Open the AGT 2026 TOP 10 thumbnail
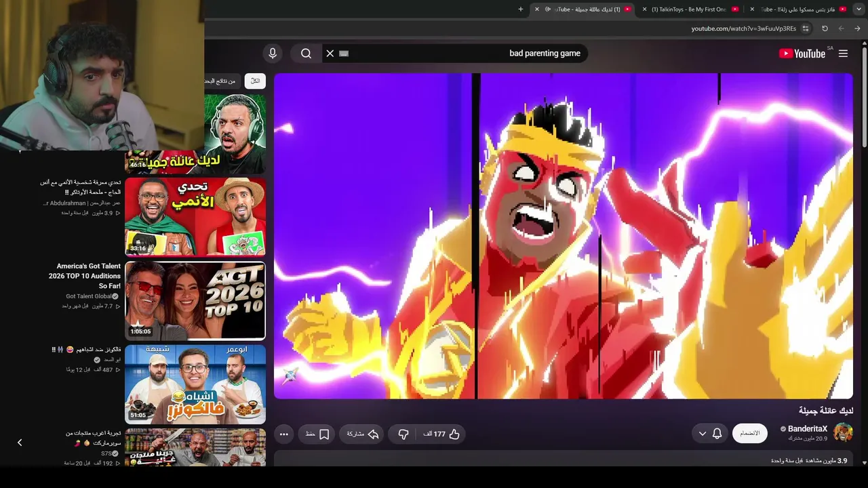This screenshot has height=488, width=868. 195,300
